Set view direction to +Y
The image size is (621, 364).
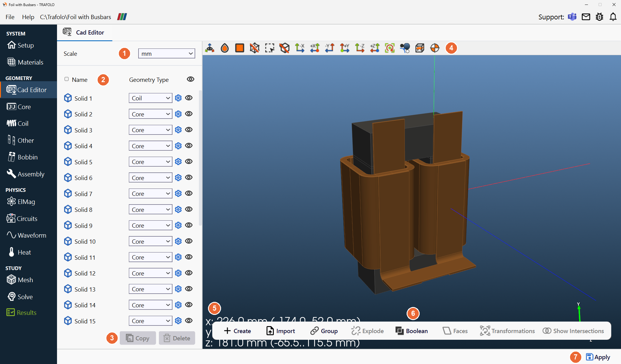pos(345,48)
